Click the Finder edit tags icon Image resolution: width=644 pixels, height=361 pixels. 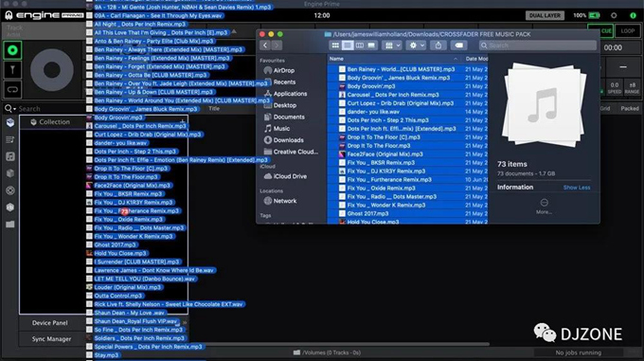[x=459, y=45]
